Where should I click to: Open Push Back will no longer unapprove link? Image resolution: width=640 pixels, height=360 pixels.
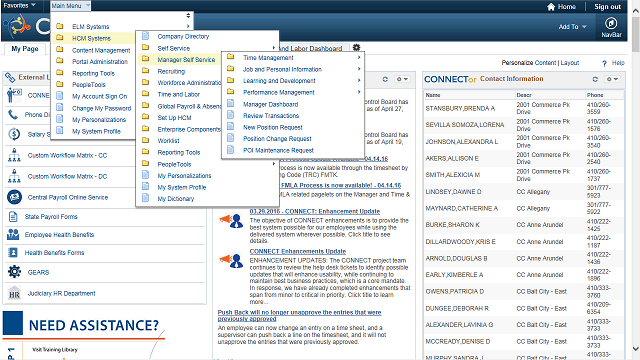(299, 315)
